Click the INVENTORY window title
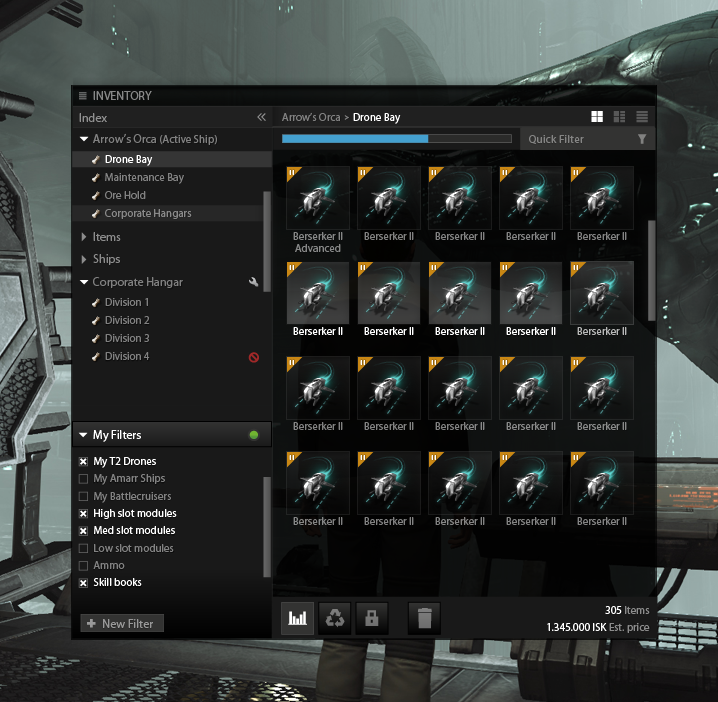This screenshot has width=718, height=702. pyautogui.click(x=122, y=96)
